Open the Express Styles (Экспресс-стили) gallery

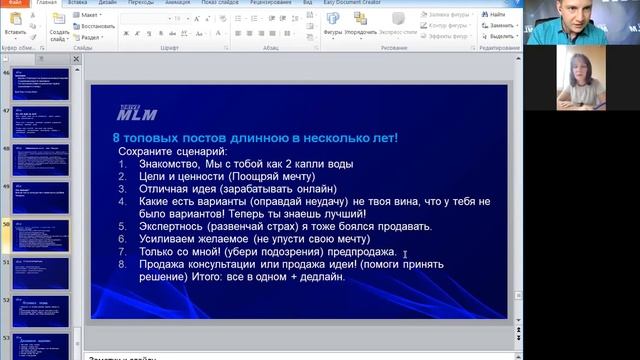(x=398, y=24)
